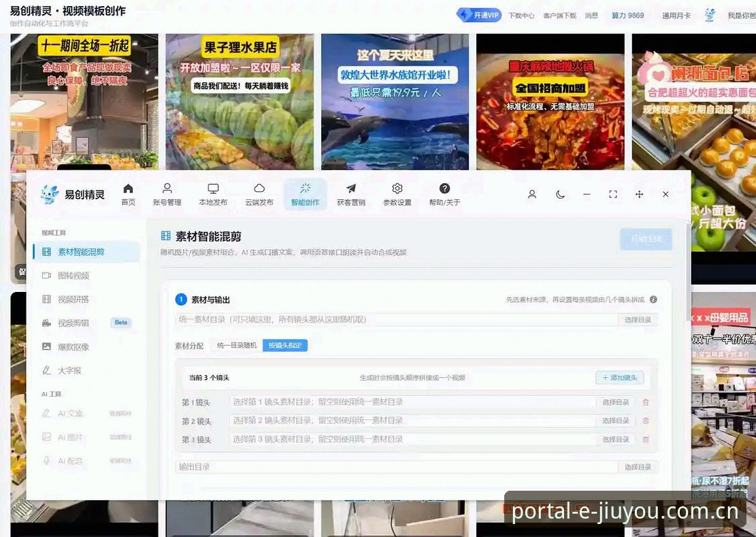Click the 添加镜头 button
Image resolution: width=756 pixels, height=537 pixels.
(x=619, y=378)
